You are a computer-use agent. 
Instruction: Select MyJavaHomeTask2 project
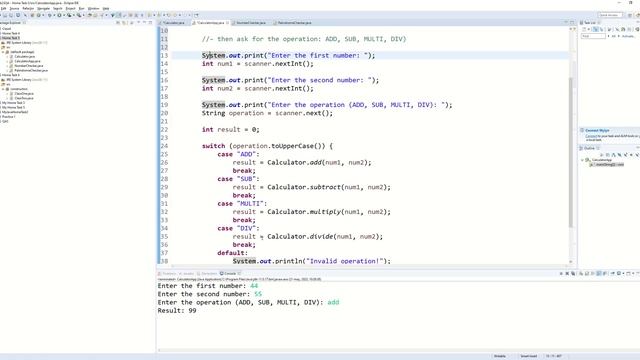tap(15, 112)
